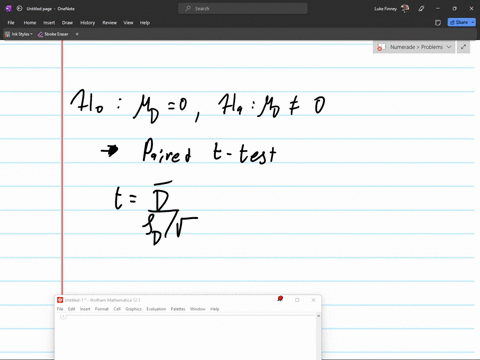Switch to the OneNote Insert tab
This screenshot has height=360, width=480.
point(49,23)
